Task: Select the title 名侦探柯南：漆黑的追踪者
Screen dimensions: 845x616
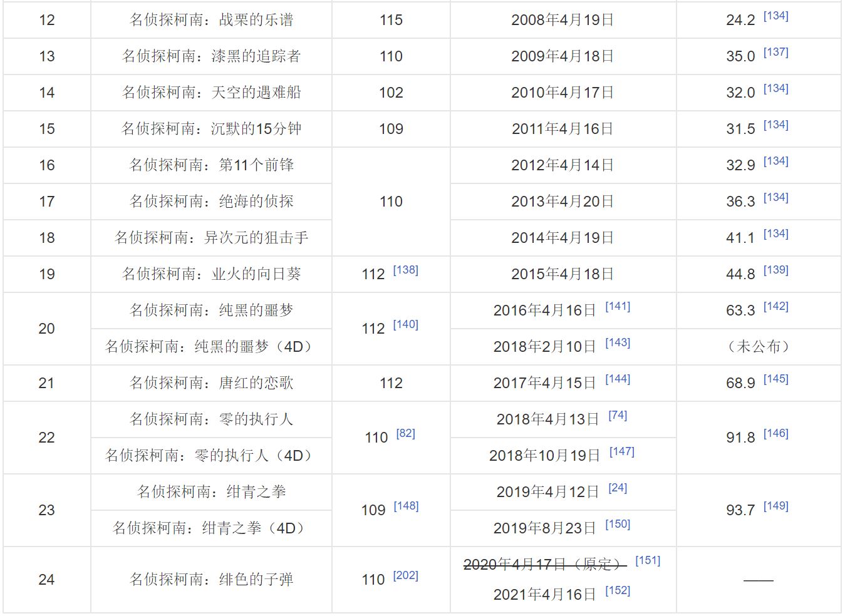Action: coord(211,56)
